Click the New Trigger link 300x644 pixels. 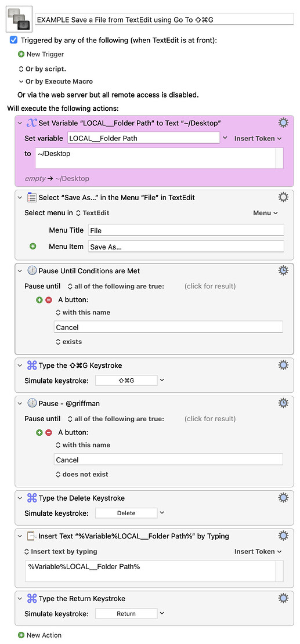[x=45, y=54]
